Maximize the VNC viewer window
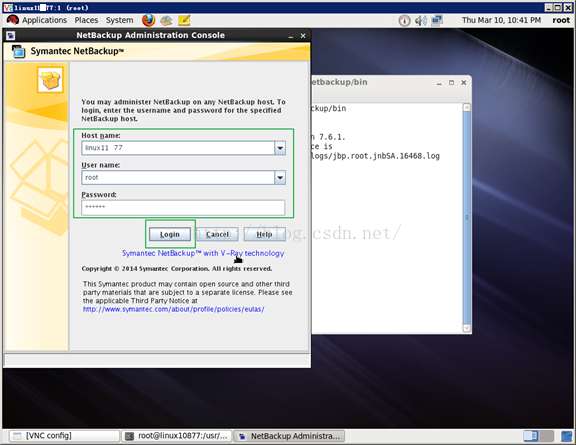This screenshot has width=576, height=445. (x=558, y=7)
